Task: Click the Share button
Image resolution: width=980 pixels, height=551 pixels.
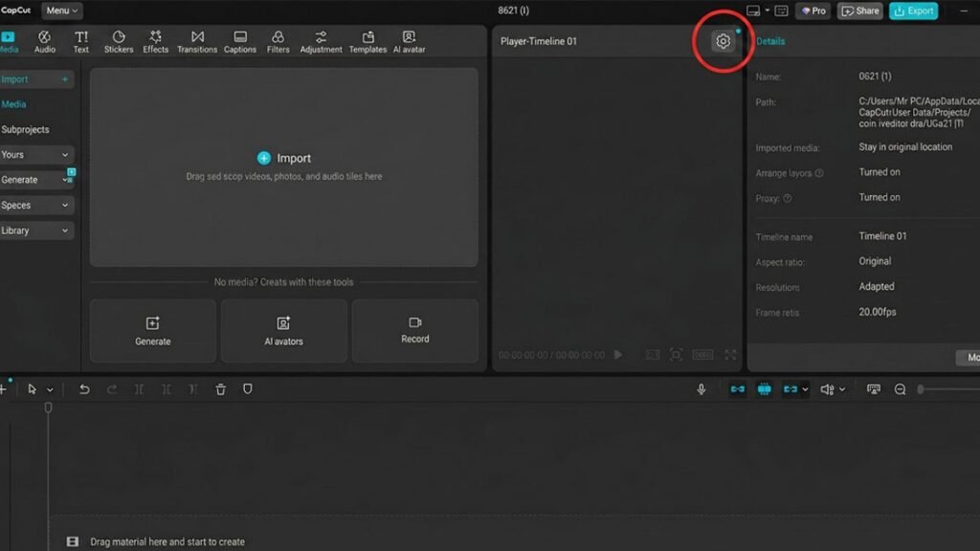Action: click(860, 11)
